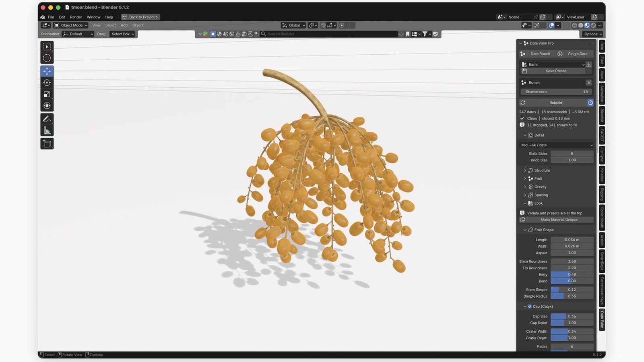This screenshot has width=644, height=362.
Task: Open the Render menu
Action: pos(76,17)
